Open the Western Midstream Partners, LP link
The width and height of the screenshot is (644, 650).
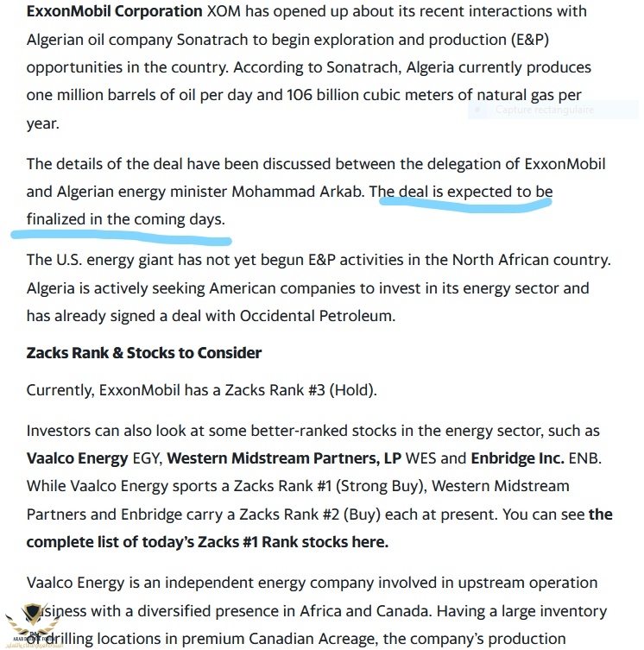tap(284, 458)
